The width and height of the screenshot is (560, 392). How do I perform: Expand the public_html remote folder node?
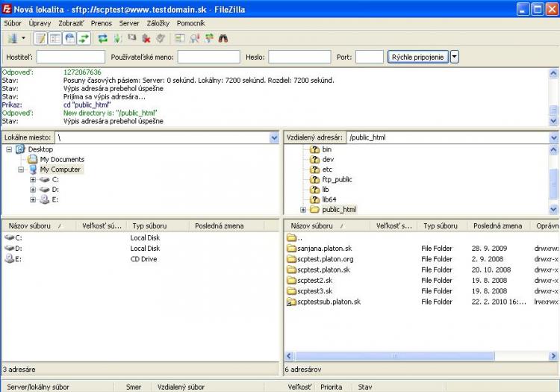[303, 210]
